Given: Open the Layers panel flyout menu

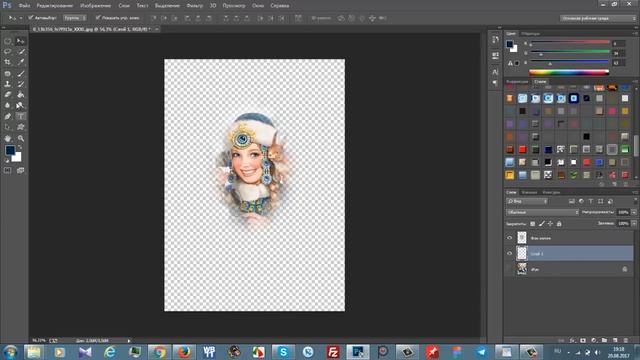Looking at the screenshot, I should point(635,192).
